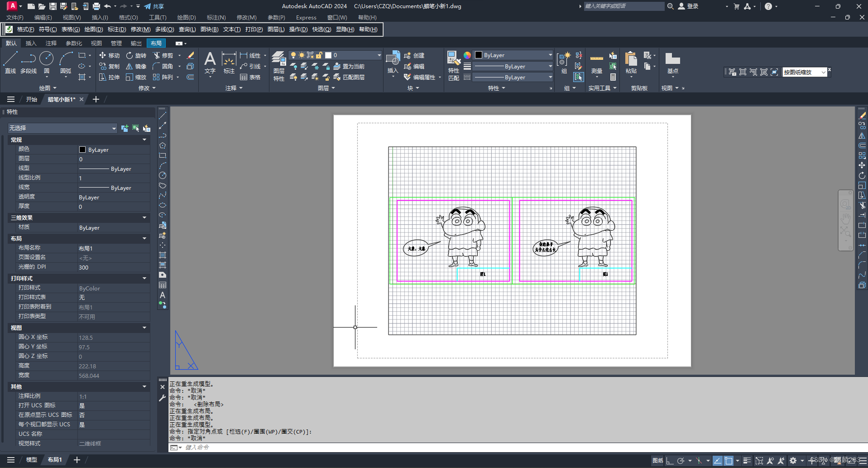The image size is (868, 468).
Task: Switch to the 模型 model tab
Action: 32,460
